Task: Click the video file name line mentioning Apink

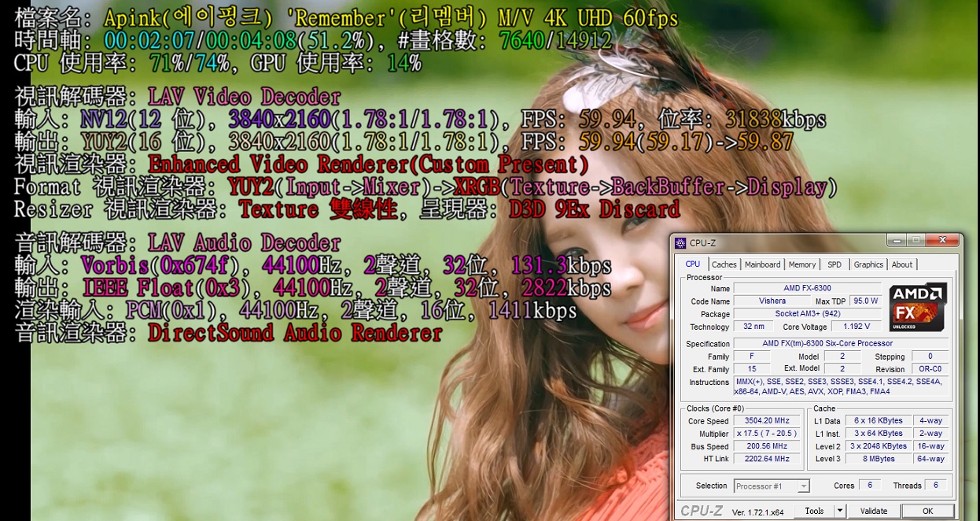Action: [346, 18]
